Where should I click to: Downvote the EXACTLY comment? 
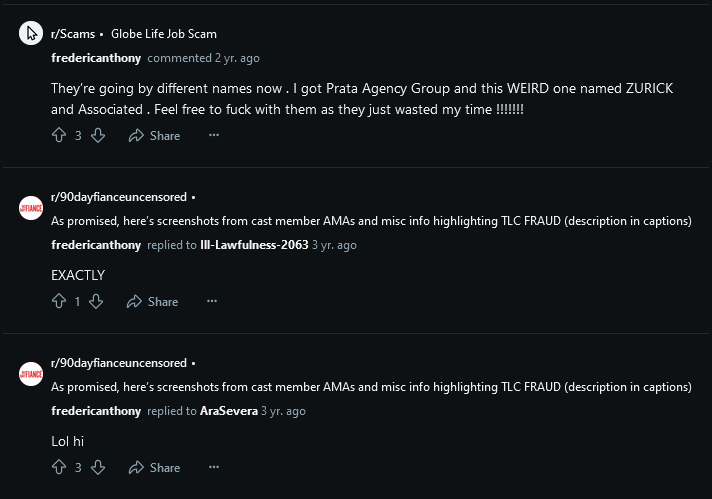click(x=96, y=301)
